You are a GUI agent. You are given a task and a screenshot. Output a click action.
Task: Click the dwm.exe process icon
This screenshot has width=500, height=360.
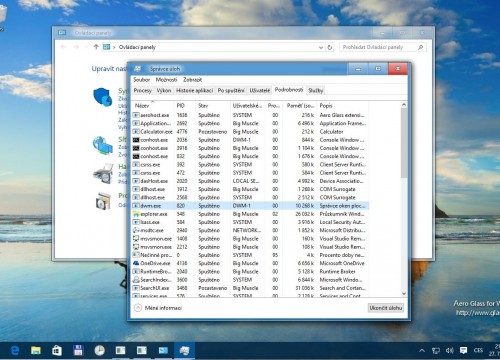(136, 206)
